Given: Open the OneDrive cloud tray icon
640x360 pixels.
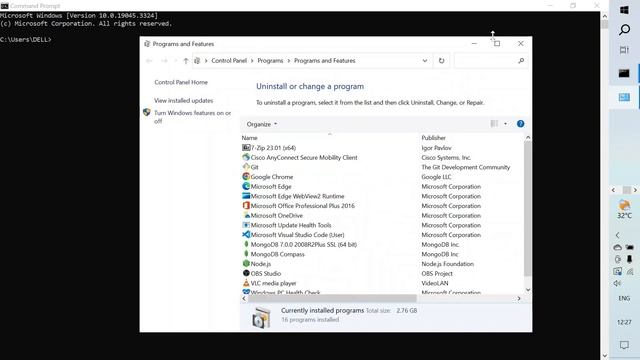Looking at the screenshot, I should pyautogui.click(x=618, y=247).
